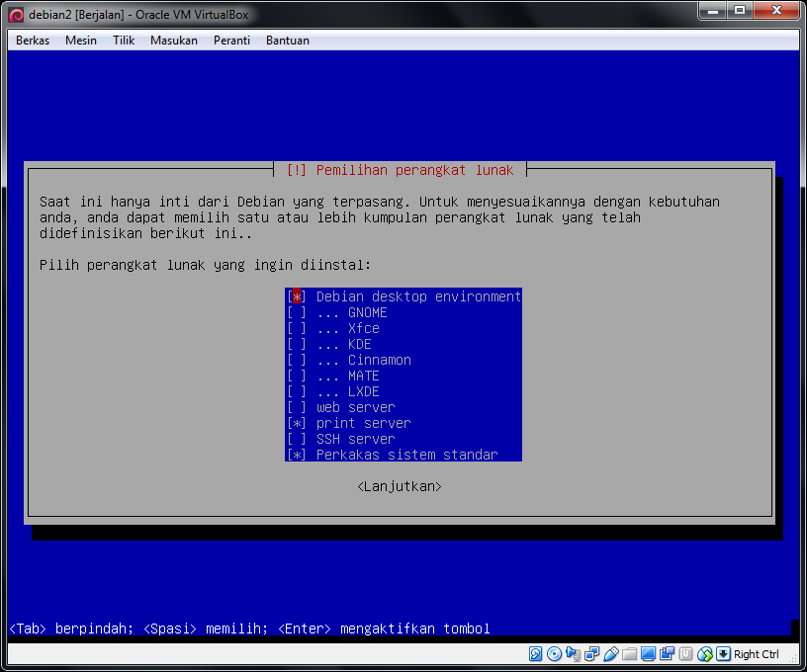
Task: Enable the SSH server checkbox
Action: [297, 439]
